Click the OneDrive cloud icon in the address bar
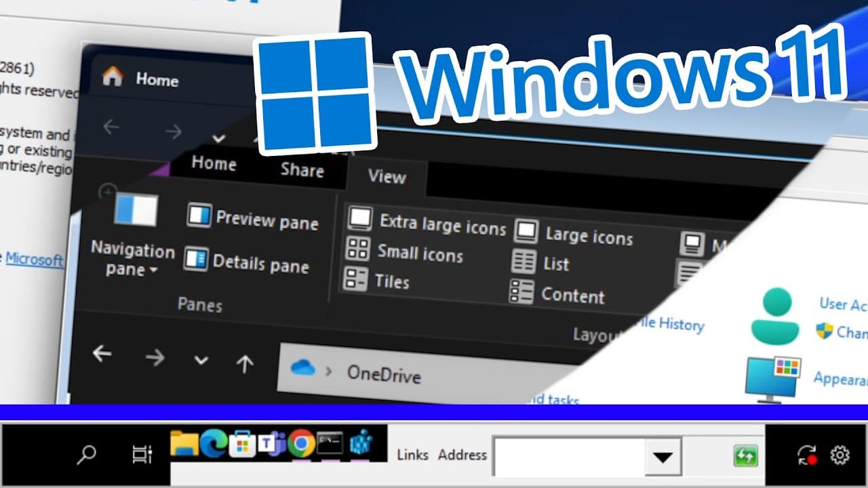This screenshot has height=488, width=868. click(x=302, y=368)
